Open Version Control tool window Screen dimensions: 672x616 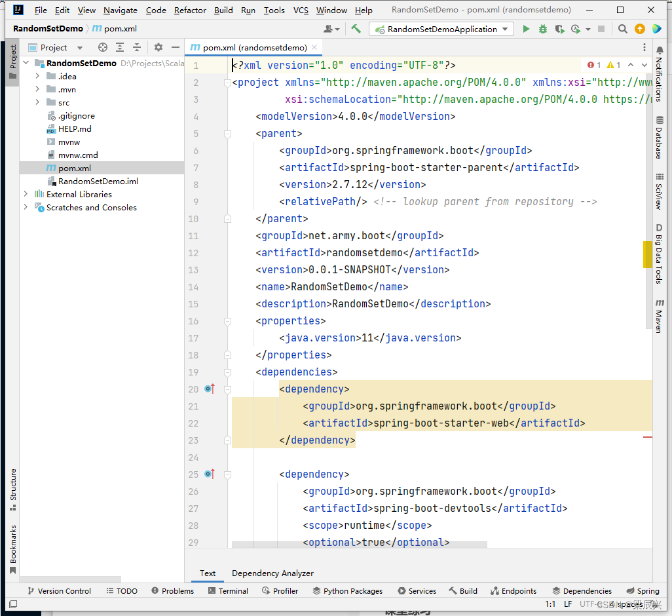(59, 590)
